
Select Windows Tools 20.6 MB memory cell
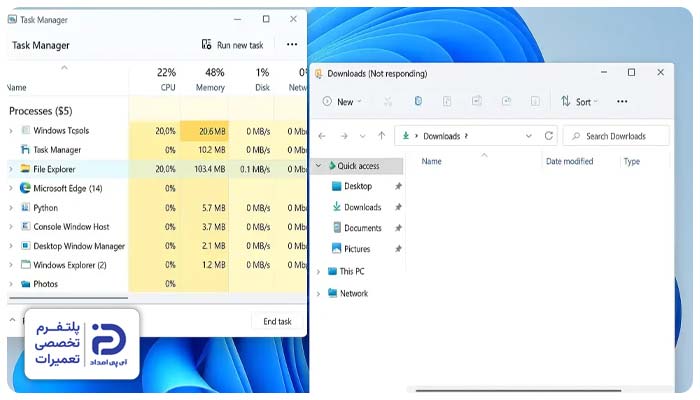205,131
